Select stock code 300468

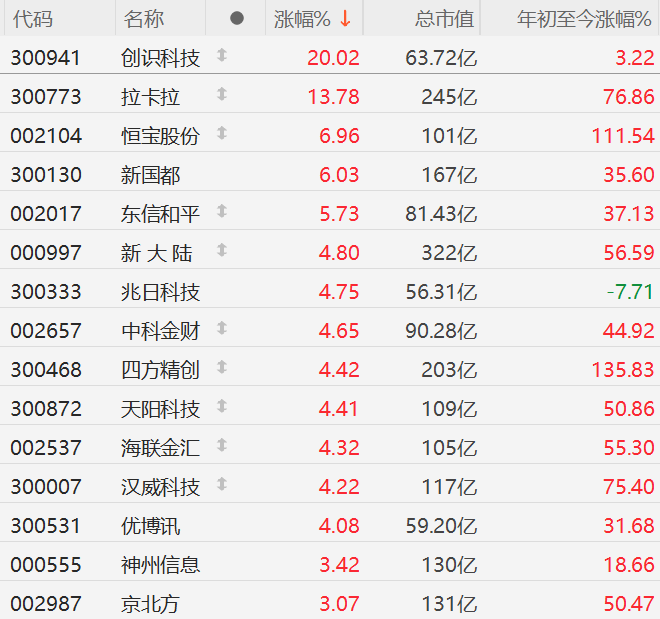click(x=46, y=370)
